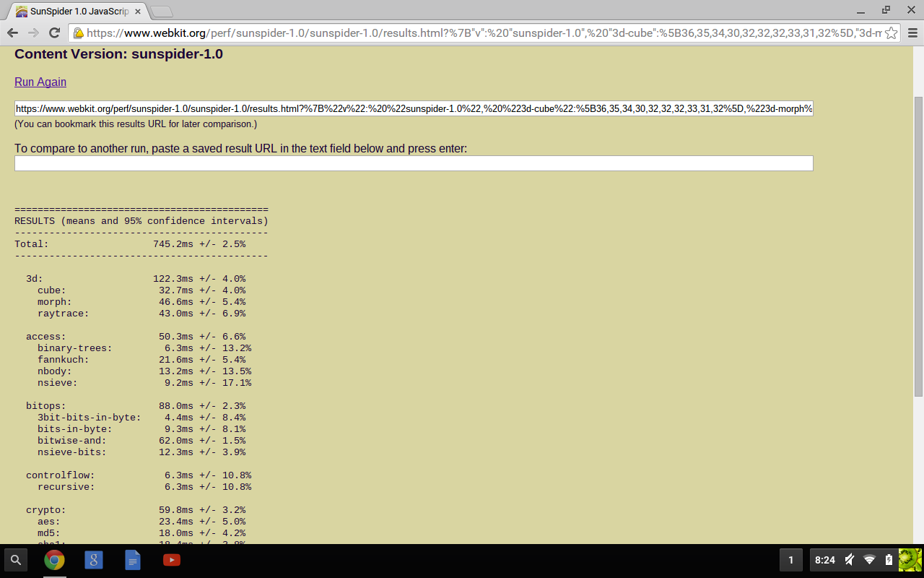The height and width of the screenshot is (578, 924).
Task: Bookmark this page with the star icon
Action: [x=892, y=33]
